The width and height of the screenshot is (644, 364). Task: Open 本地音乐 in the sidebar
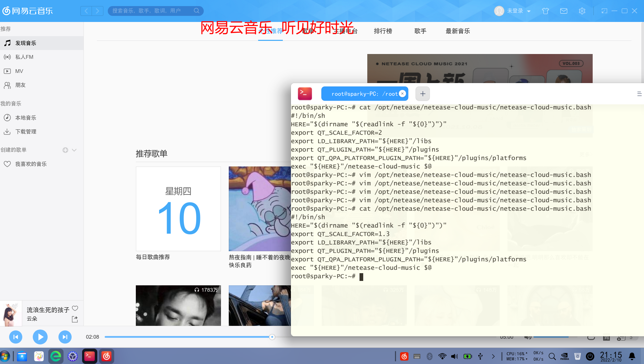[42, 118]
